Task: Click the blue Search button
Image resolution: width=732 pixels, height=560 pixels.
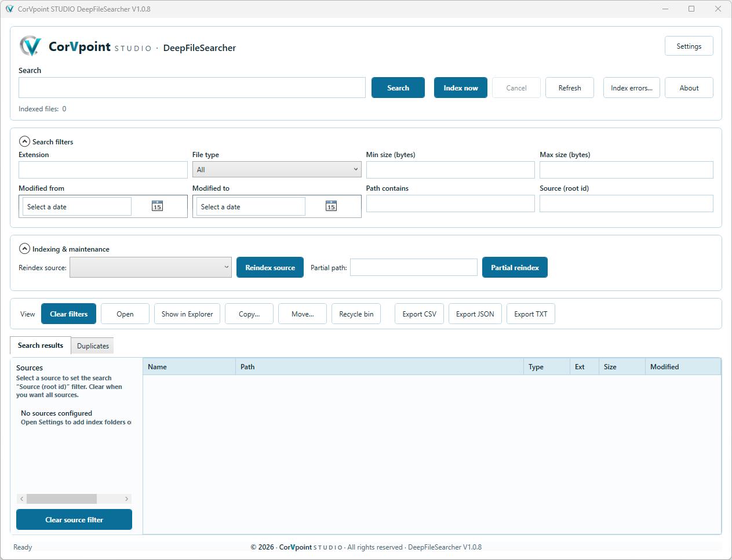Action: click(x=398, y=88)
